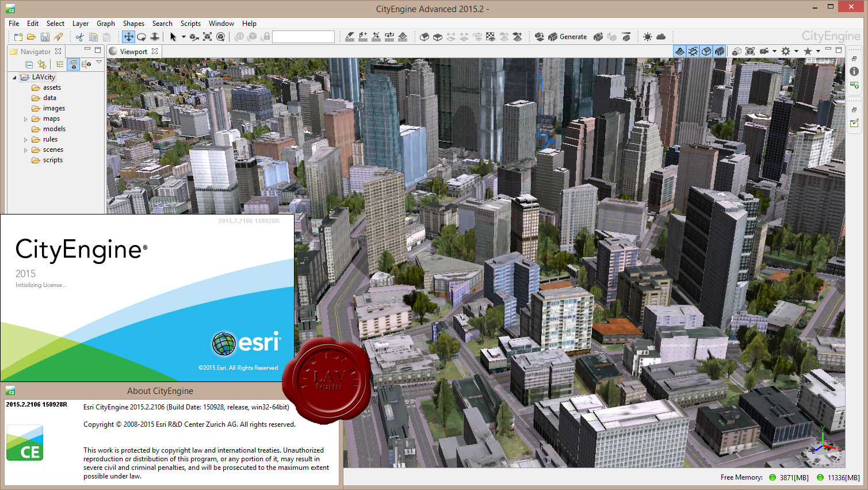Click the Cut scissors icon
868x490 pixels.
tap(79, 37)
